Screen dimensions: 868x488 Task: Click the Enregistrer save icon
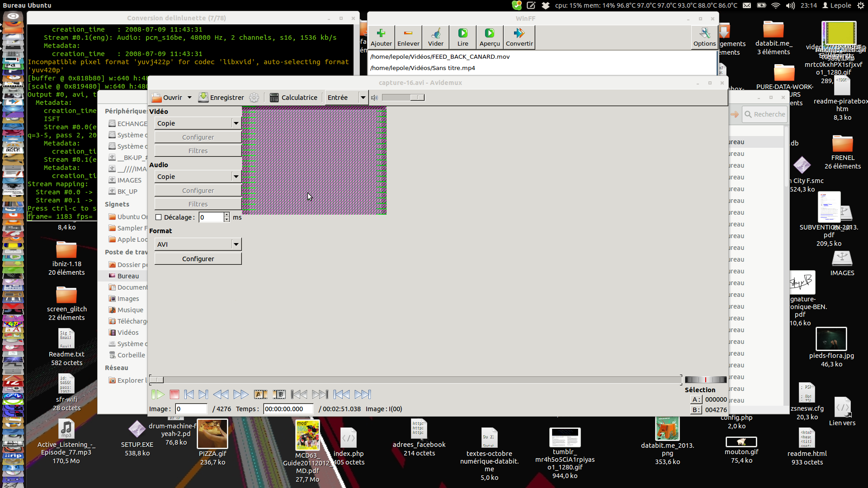click(204, 98)
